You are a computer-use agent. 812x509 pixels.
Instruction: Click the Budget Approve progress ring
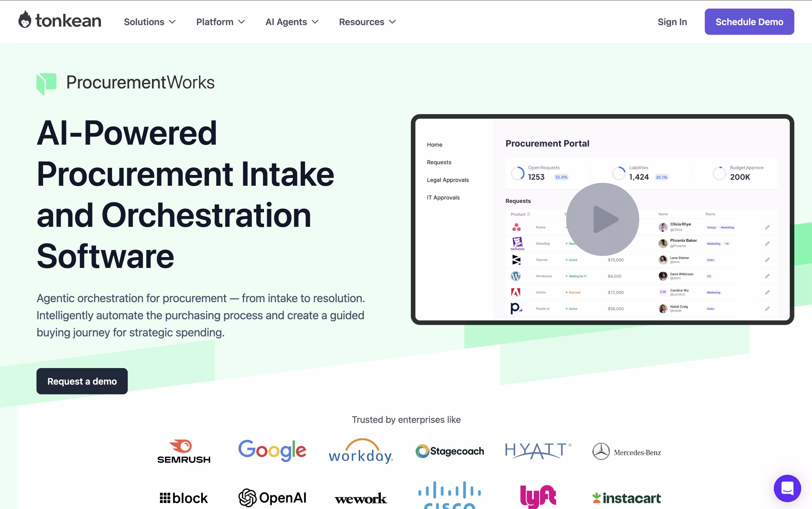[x=719, y=173]
